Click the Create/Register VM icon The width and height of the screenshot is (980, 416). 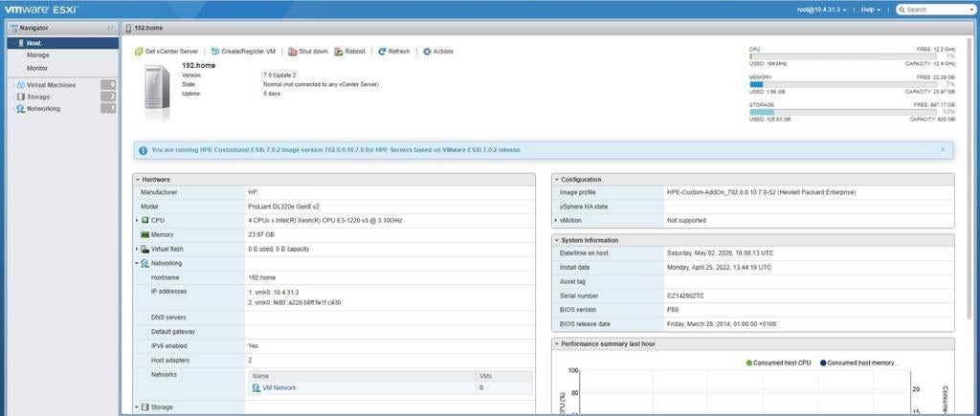(215, 52)
